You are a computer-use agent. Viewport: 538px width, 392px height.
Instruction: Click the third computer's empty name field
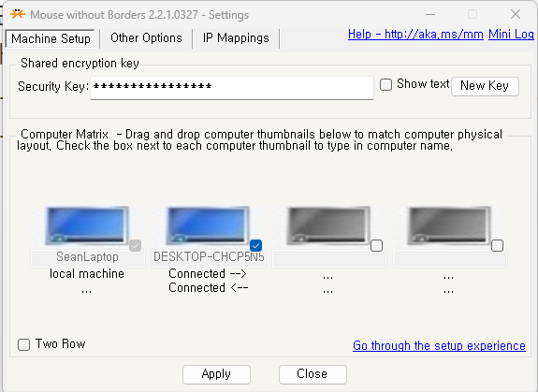coord(329,258)
